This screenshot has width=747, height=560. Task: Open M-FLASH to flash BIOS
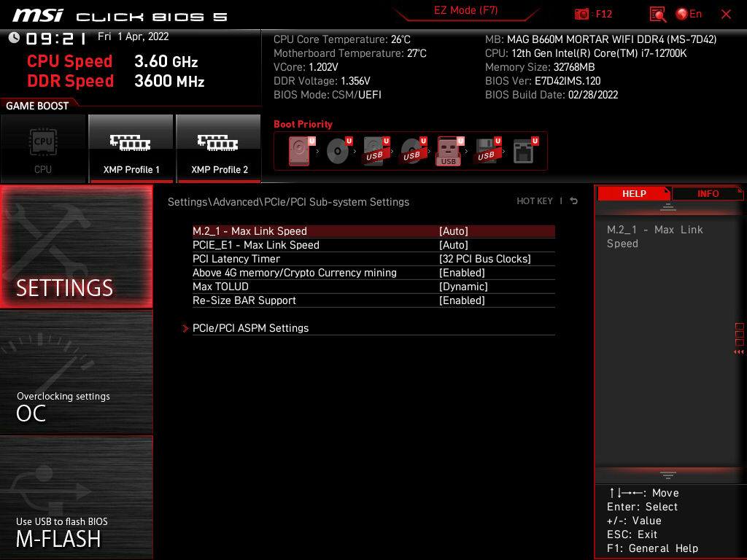point(76,497)
